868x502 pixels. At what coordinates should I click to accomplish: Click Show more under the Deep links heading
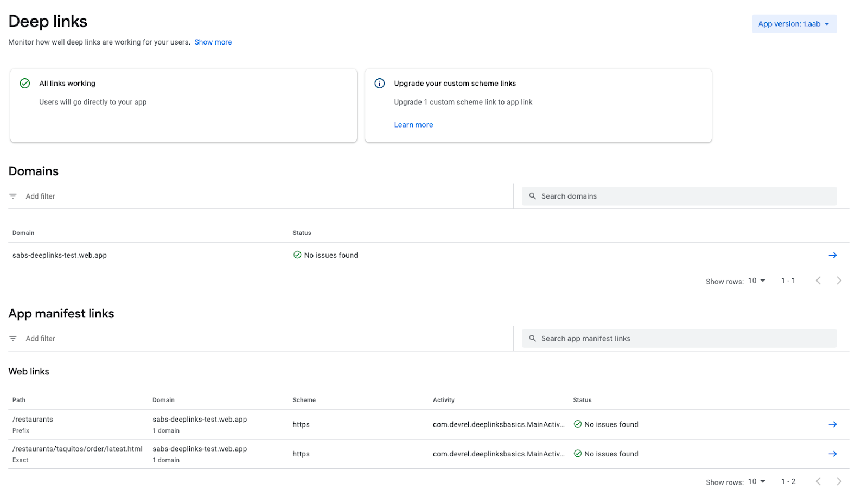click(x=213, y=42)
